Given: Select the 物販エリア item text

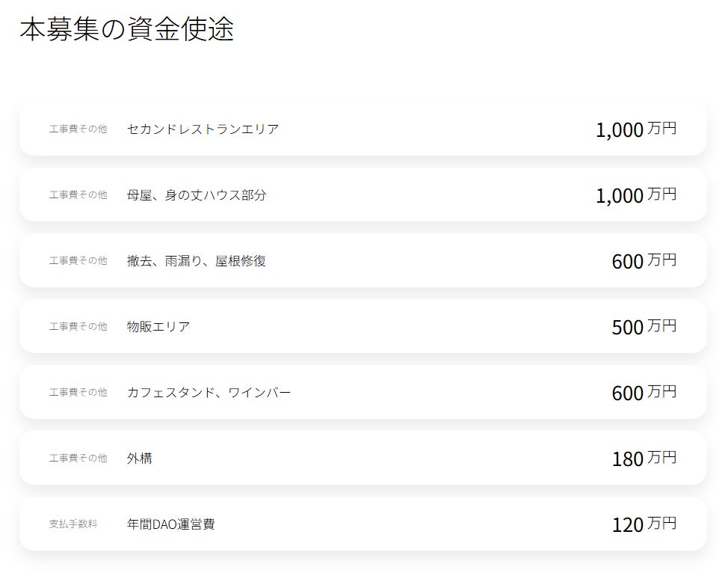Looking at the screenshot, I should [158, 327].
